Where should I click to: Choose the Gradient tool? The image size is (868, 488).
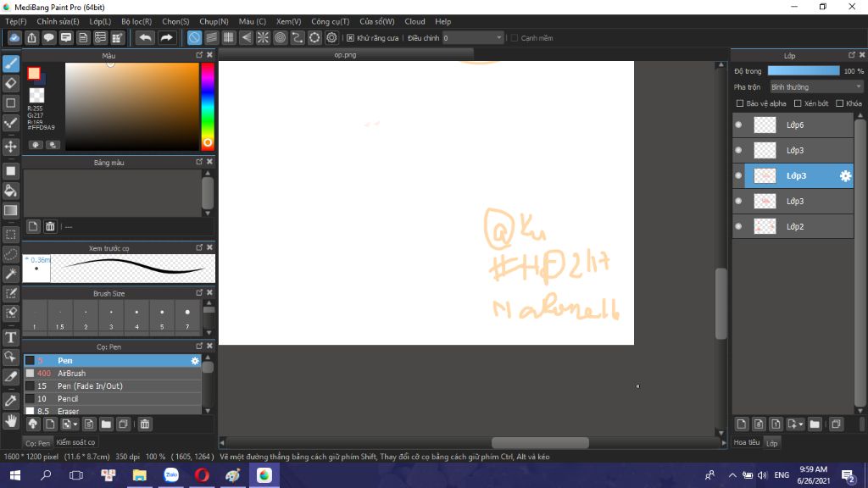pyautogui.click(x=10, y=211)
